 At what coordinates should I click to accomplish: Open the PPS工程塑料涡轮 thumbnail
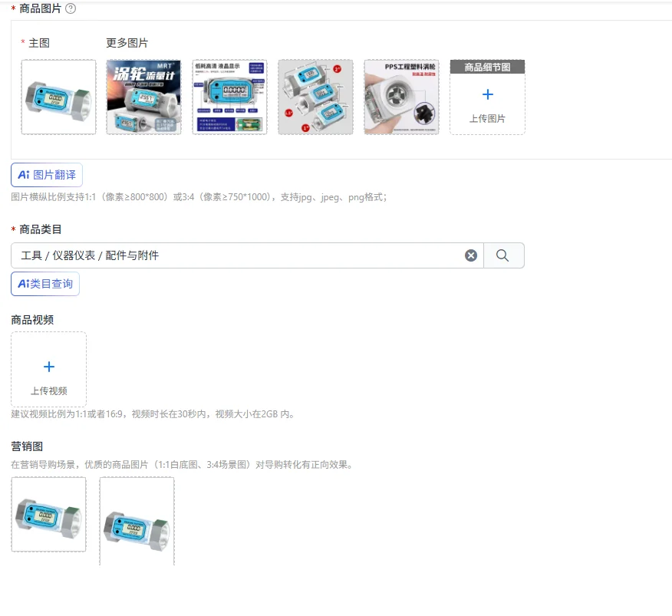(x=401, y=97)
